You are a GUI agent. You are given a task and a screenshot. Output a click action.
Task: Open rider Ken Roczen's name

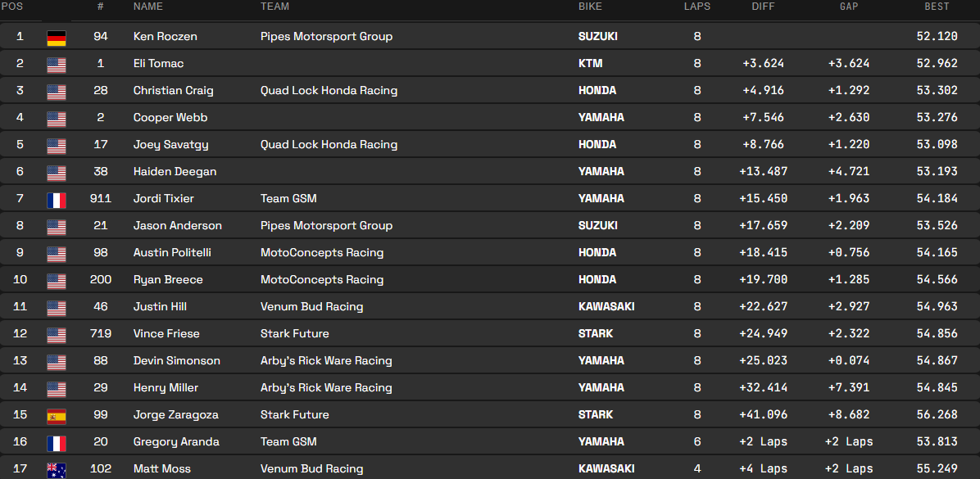(x=165, y=37)
